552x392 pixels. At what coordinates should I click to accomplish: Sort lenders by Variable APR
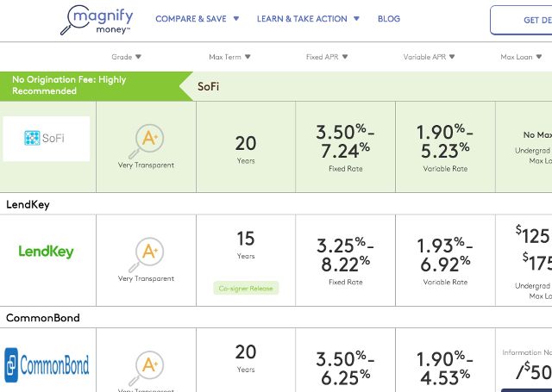tap(429, 58)
